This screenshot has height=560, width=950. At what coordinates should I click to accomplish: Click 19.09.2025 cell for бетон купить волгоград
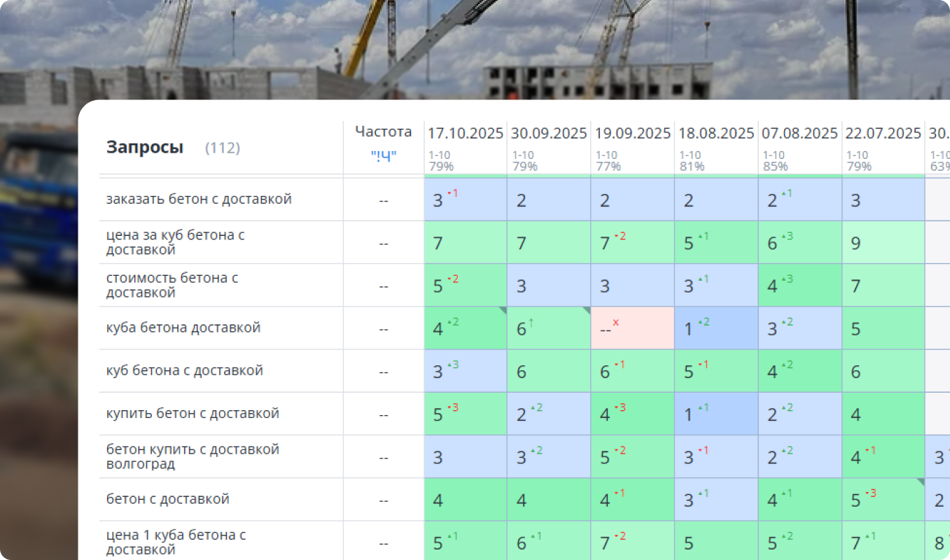point(633,456)
